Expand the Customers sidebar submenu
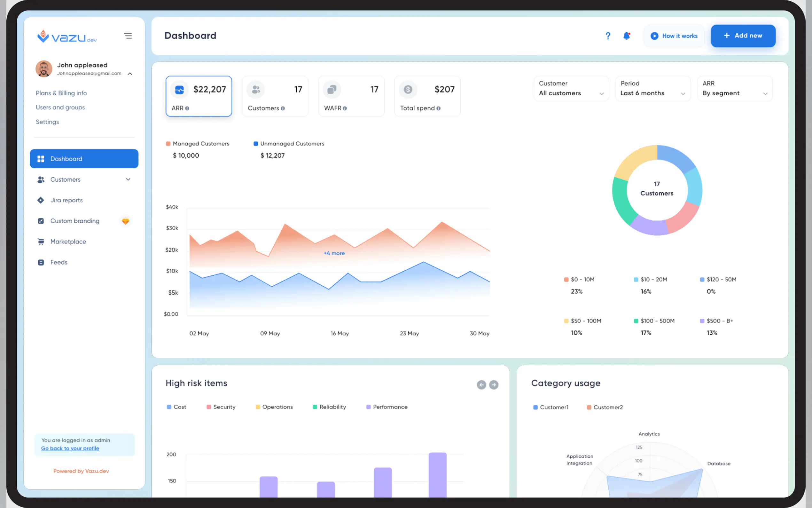This screenshot has width=812, height=508. click(128, 179)
